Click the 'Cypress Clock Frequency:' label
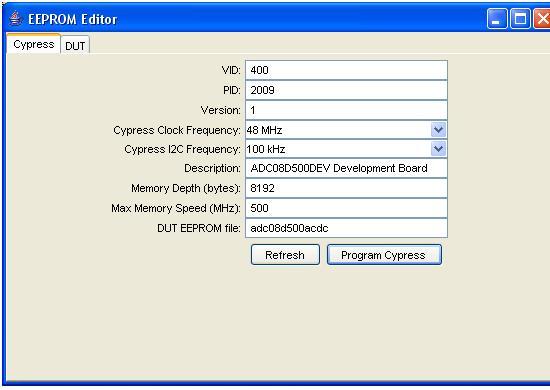The width and height of the screenshot is (550, 390). coord(177,130)
